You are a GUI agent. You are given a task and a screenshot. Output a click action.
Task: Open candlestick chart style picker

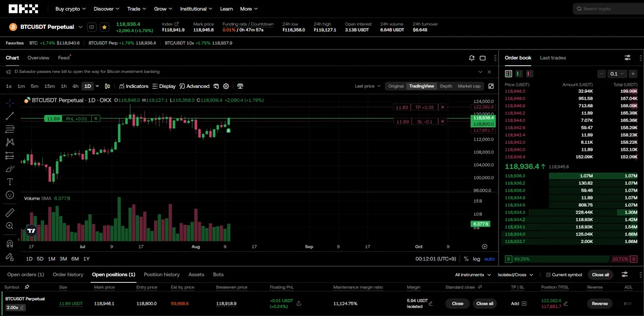107,86
